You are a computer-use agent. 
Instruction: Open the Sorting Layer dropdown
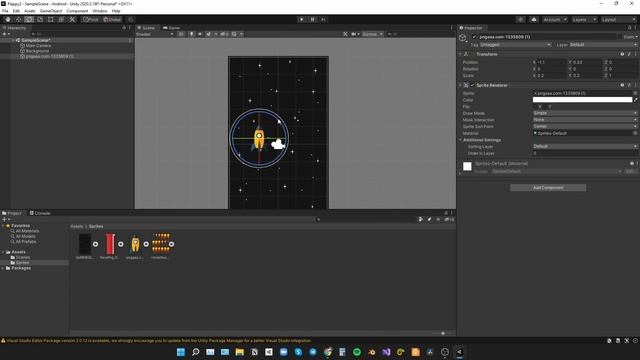(585, 146)
